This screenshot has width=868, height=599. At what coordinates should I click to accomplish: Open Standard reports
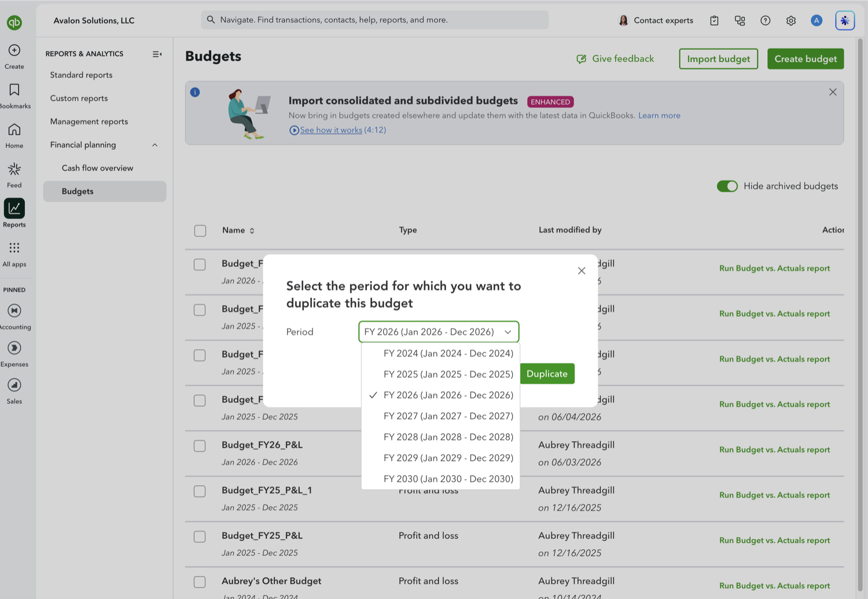81,75
